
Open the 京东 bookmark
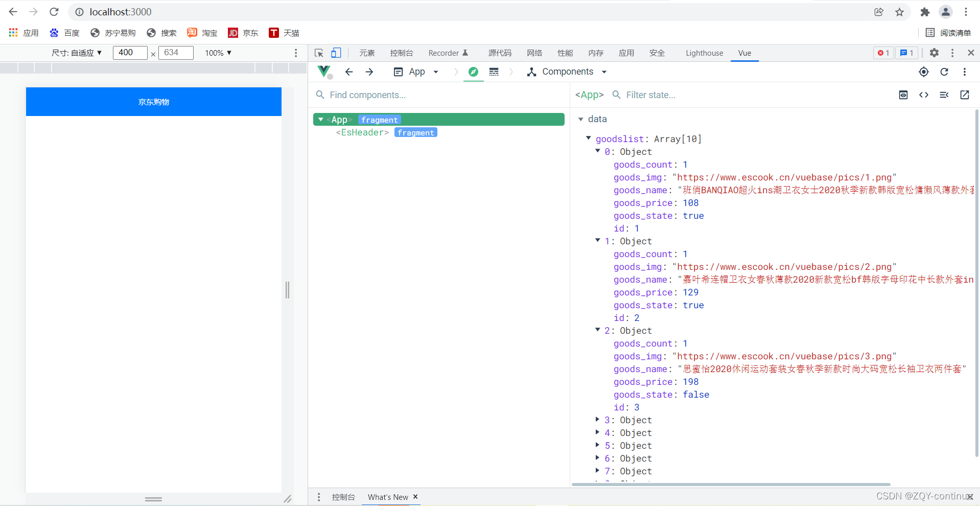[243, 33]
